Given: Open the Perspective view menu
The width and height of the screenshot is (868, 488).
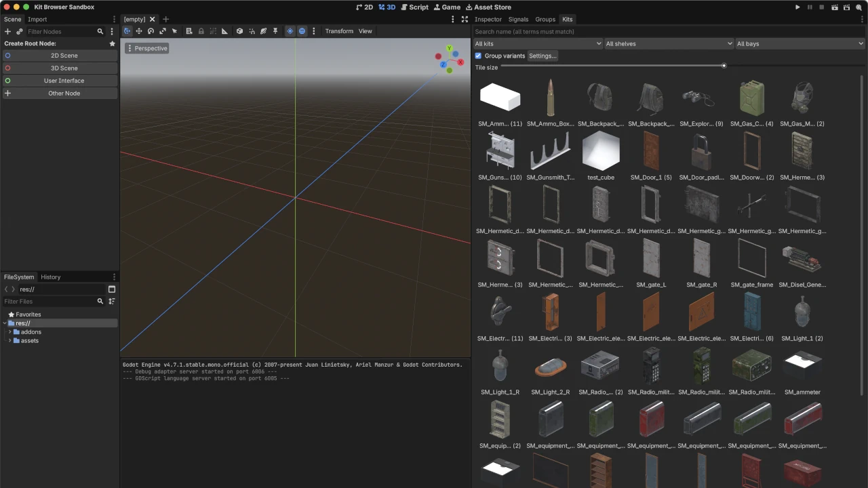Looking at the screenshot, I should coord(147,48).
